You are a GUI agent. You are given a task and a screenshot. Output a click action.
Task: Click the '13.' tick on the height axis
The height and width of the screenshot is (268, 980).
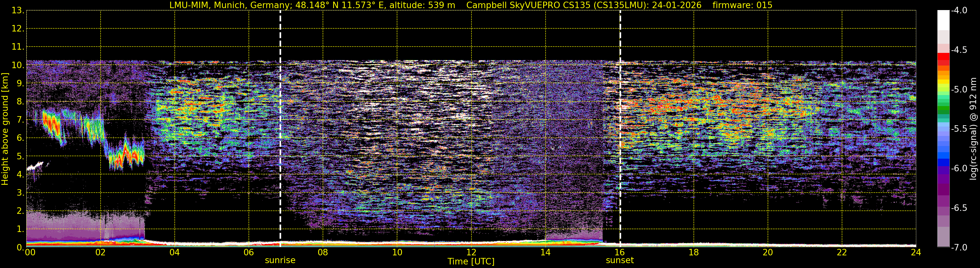pos(18,10)
